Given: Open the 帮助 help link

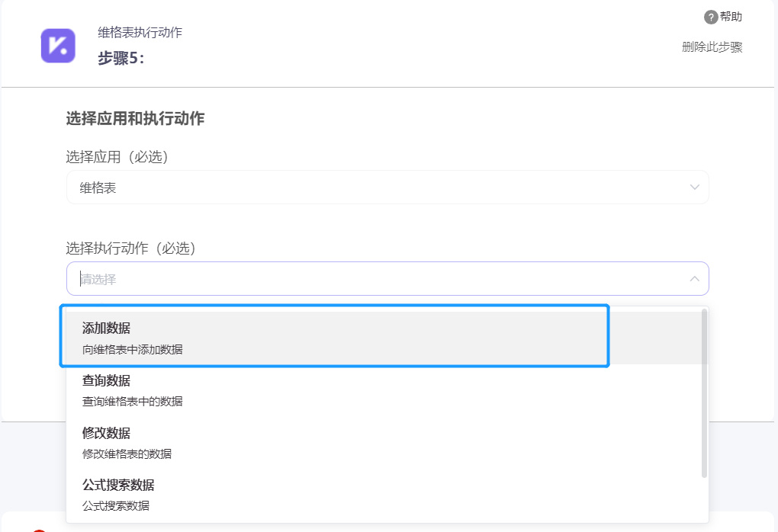Looking at the screenshot, I should [731, 17].
